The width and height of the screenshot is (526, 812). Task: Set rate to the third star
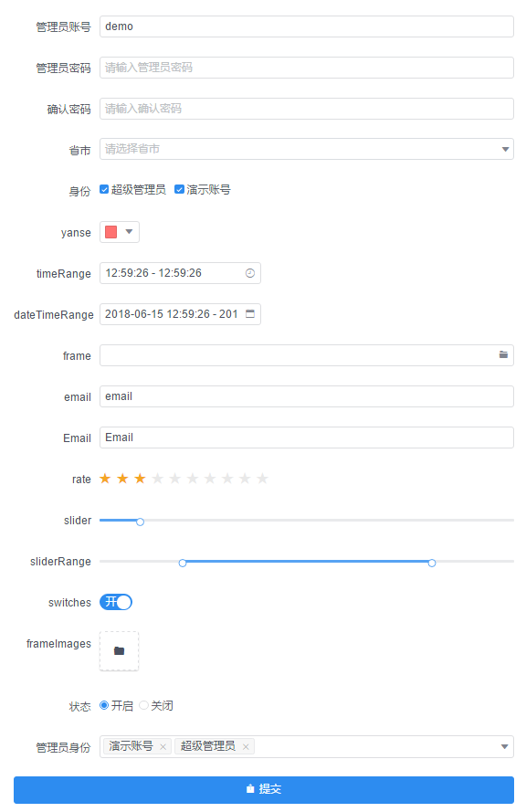(140, 479)
